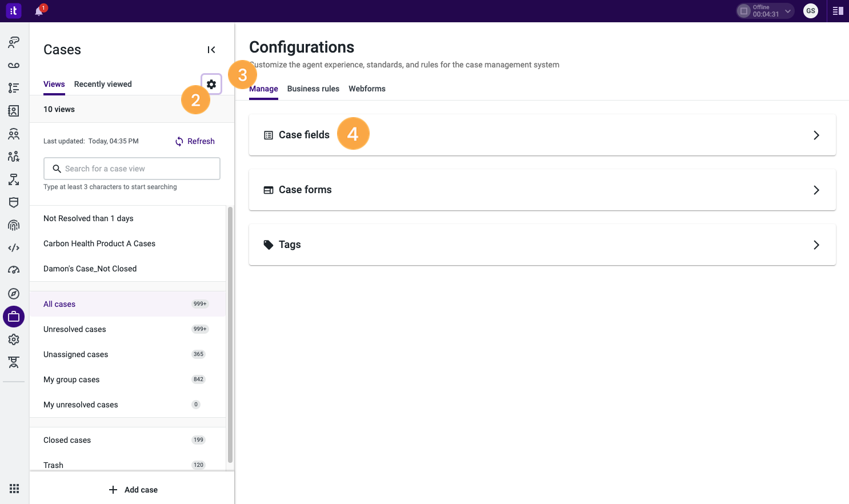Open the speedometer dashboard icon
This screenshot has width=849, height=504.
(14, 270)
